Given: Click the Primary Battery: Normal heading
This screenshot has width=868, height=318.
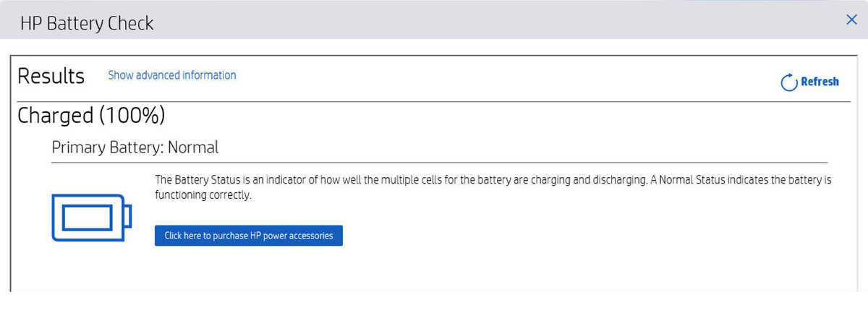Looking at the screenshot, I should [x=135, y=147].
